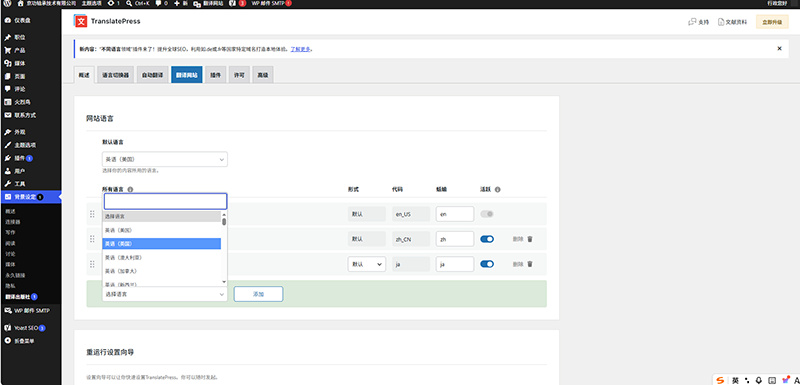The image size is (800, 385).
Task: Click the plus 新 item in admin bar
Action: (181, 3)
